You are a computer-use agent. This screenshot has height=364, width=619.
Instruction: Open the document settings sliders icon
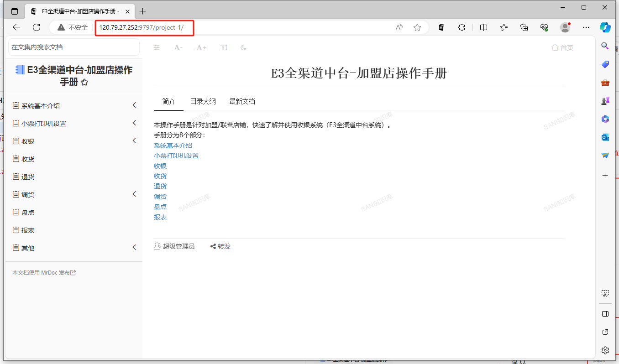157,47
